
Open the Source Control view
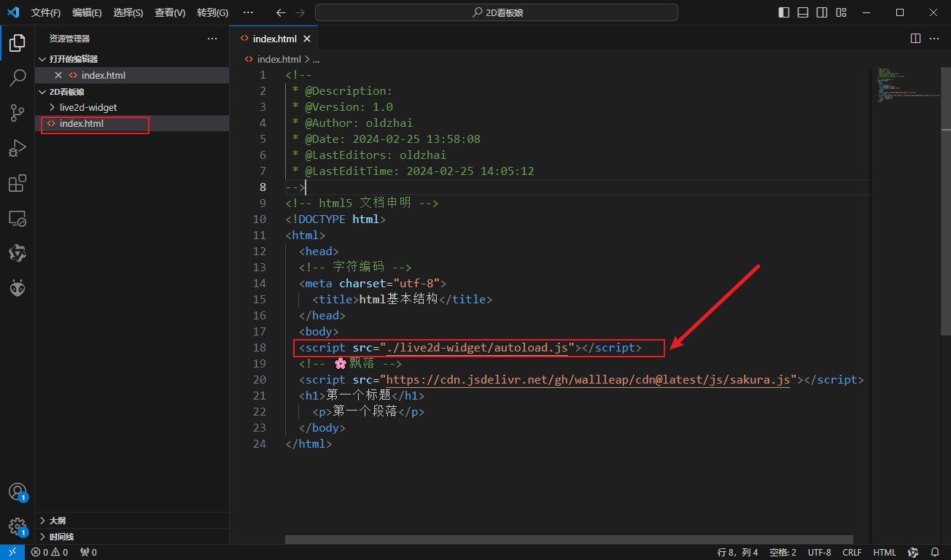coord(18,112)
